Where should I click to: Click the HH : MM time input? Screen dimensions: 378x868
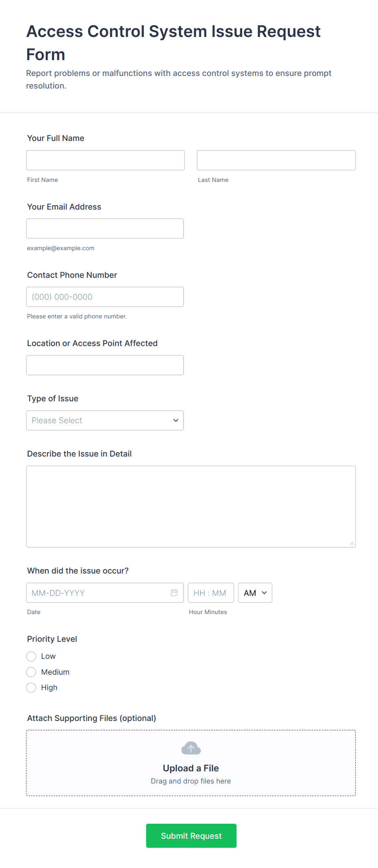(211, 593)
